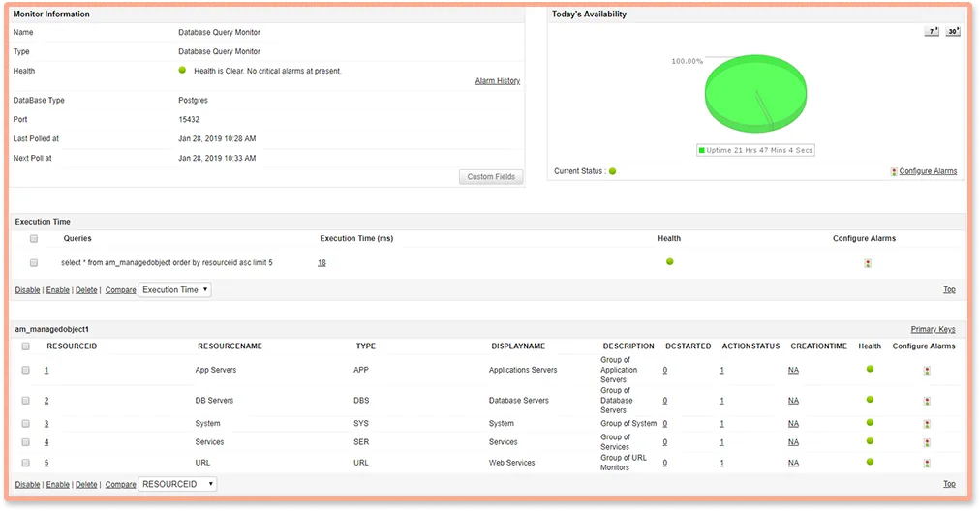Check the DB Servers row checkbox
This screenshot has width=980, height=511.
(x=25, y=401)
